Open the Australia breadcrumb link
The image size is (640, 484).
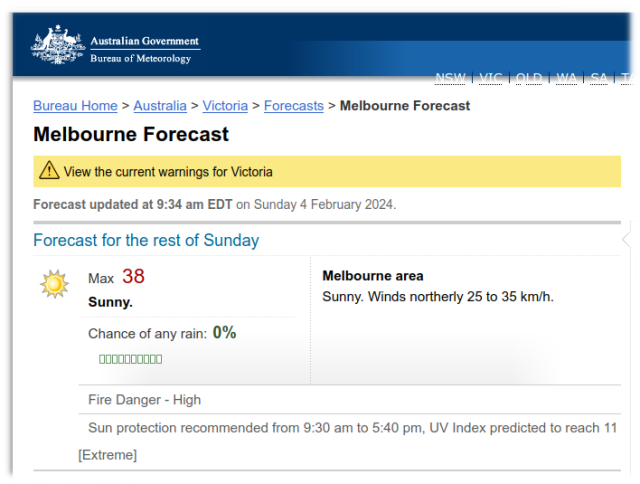160,106
